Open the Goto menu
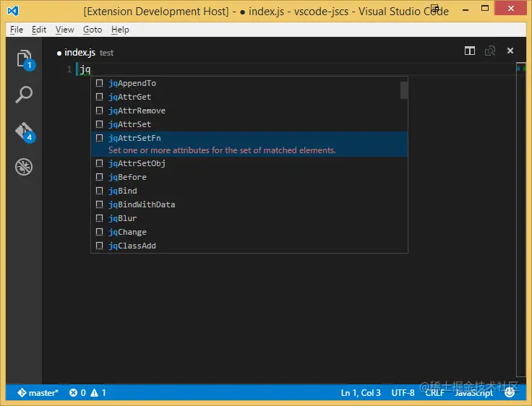Screen dimensions: 532x406 tap(93, 30)
